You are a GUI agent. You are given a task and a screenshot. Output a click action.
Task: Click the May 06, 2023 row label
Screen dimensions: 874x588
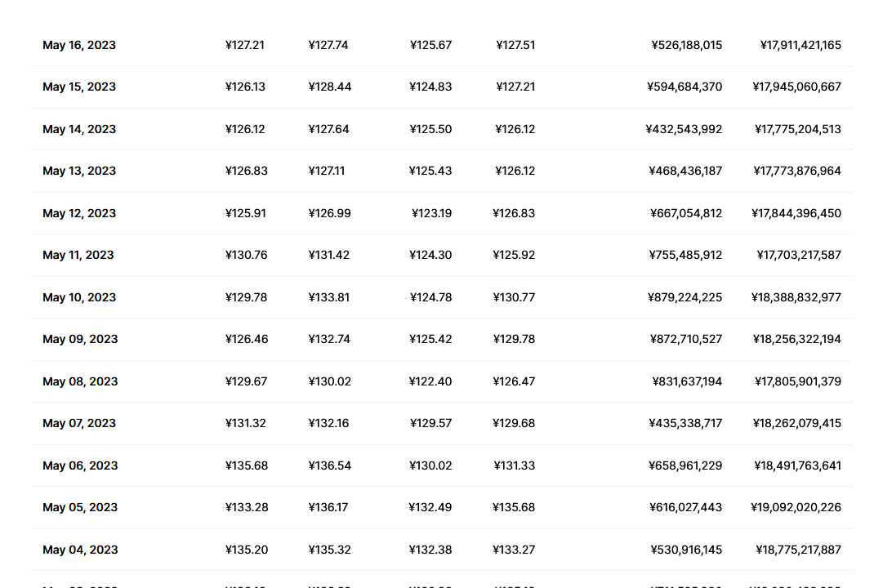point(80,465)
